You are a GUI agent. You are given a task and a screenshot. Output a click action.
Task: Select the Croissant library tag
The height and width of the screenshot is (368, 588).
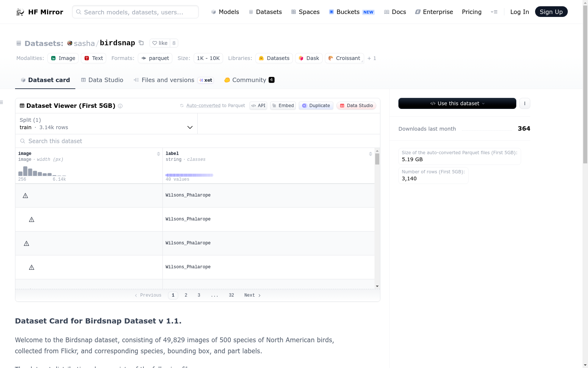(x=344, y=58)
